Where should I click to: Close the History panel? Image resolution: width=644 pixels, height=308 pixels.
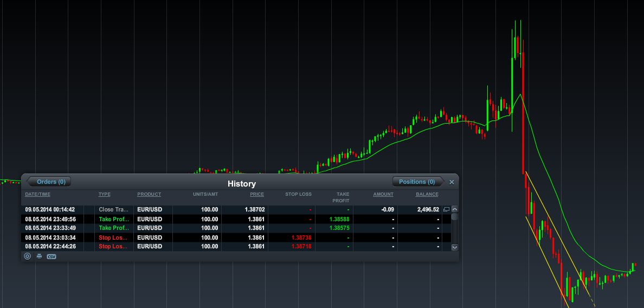tap(452, 182)
